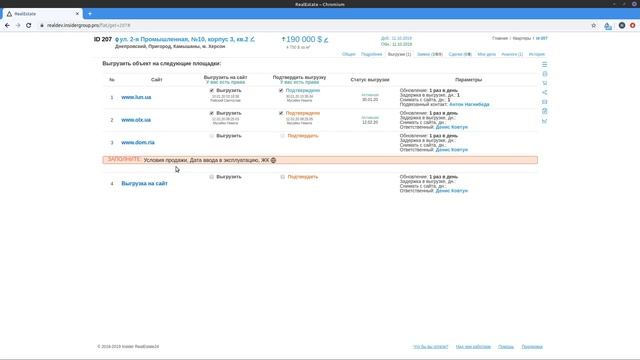Screen dimensions: 640x360
Task: Click the first footer link at bottom right
Action: pos(431,347)
